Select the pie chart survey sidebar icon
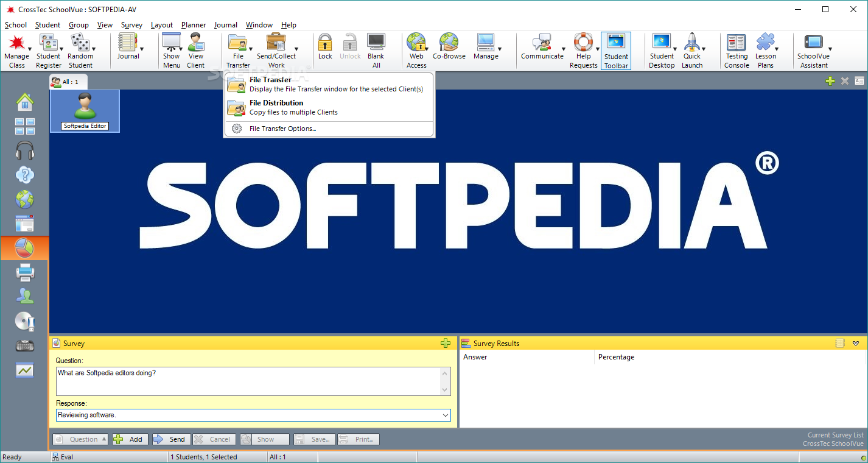 (25, 248)
